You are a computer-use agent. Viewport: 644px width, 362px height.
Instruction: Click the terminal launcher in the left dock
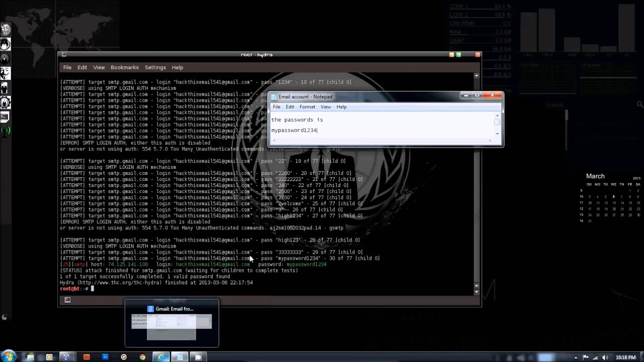pos(5,117)
